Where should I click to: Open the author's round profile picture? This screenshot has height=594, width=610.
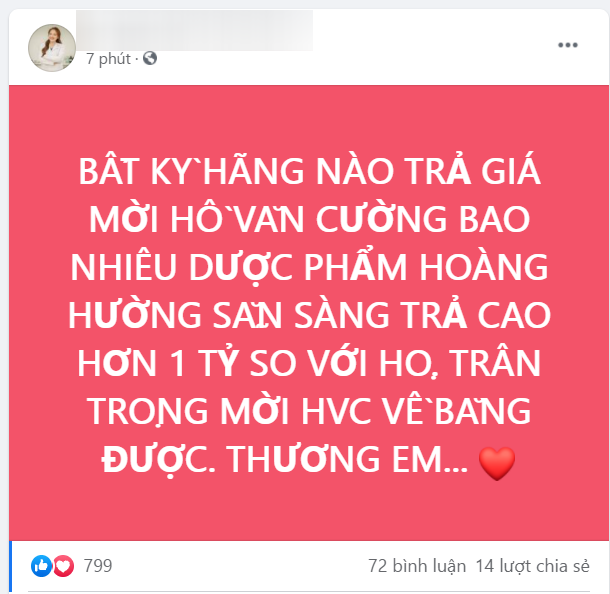[x=52, y=48]
